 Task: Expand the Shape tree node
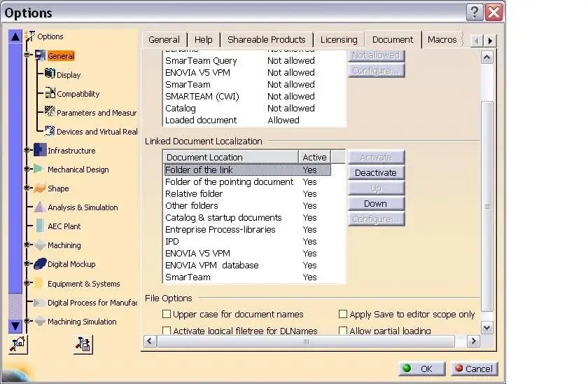(27, 188)
